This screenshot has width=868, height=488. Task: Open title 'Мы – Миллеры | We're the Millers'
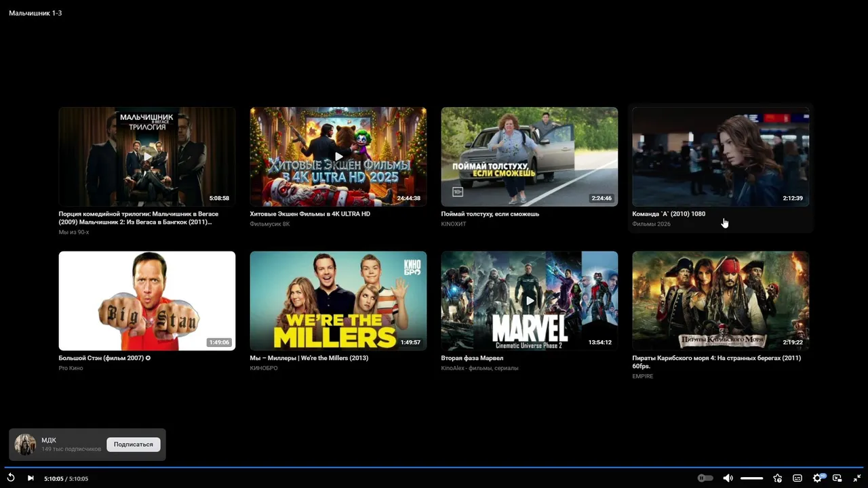point(309,358)
